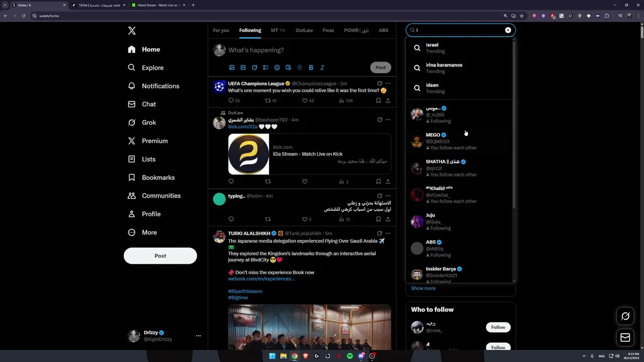The width and height of the screenshot is (644, 362).
Task: Select the idaan trending suggestion
Action: [x=459, y=88]
